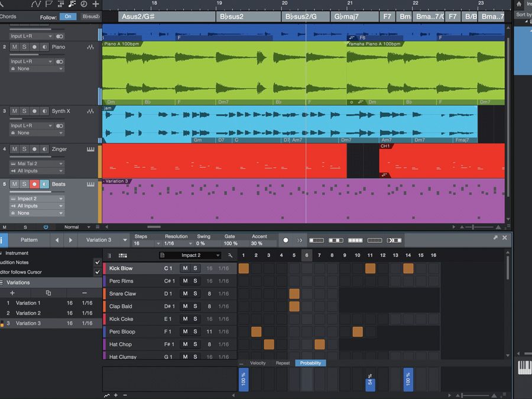Open the Beats All Inputs dropdown

coord(37,206)
